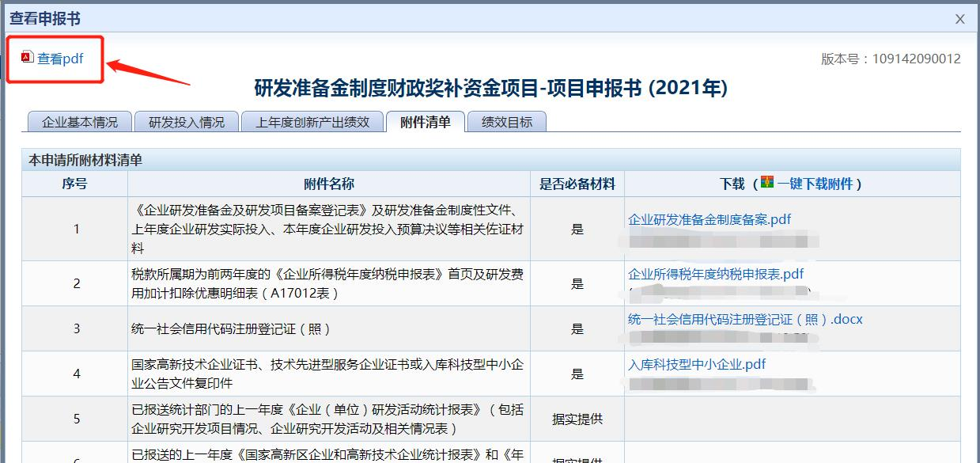
Task: Close the 查看申报书 dialog
Action: tap(960, 19)
